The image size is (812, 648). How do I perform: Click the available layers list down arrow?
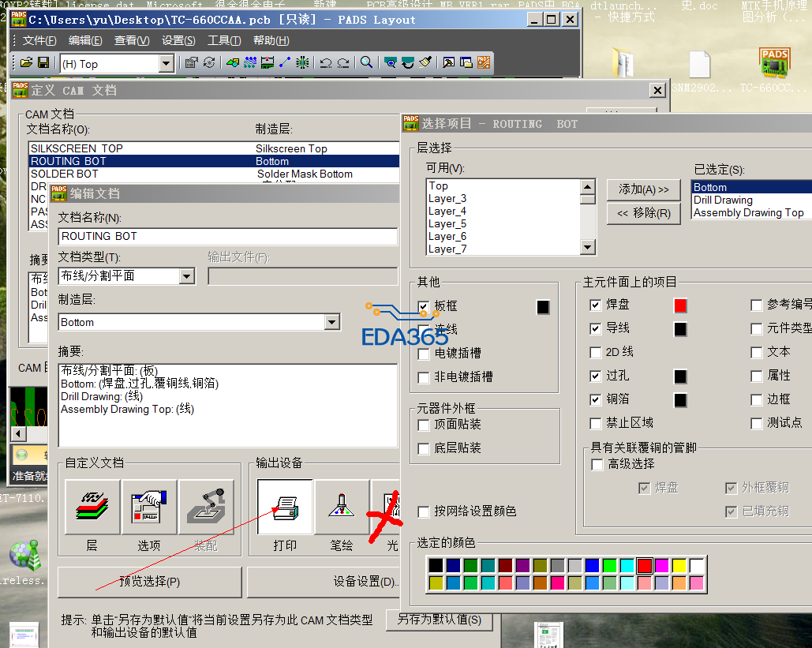click(x=587, y=247)
